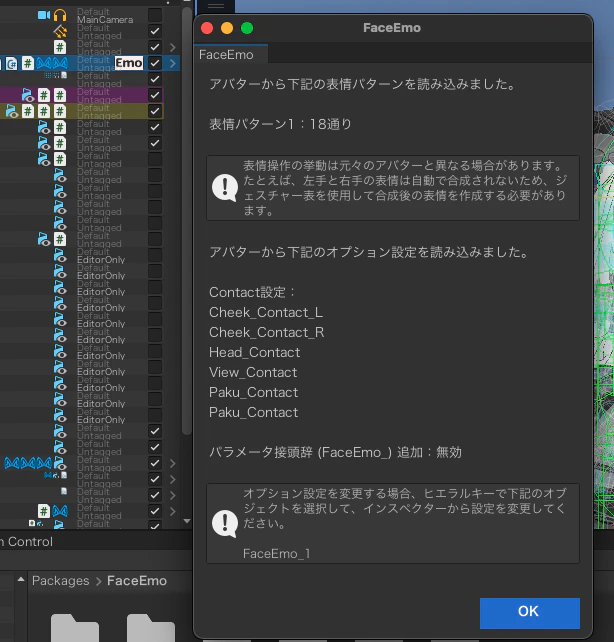Click the Emo name label in the highlighted row
614x642 pixels.
pos(129,63)
